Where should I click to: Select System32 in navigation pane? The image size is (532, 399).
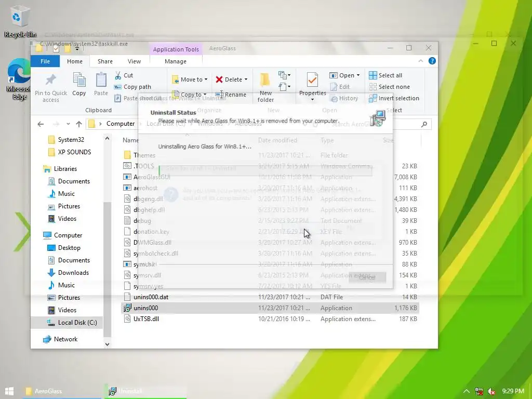click(x=71, y=139)
